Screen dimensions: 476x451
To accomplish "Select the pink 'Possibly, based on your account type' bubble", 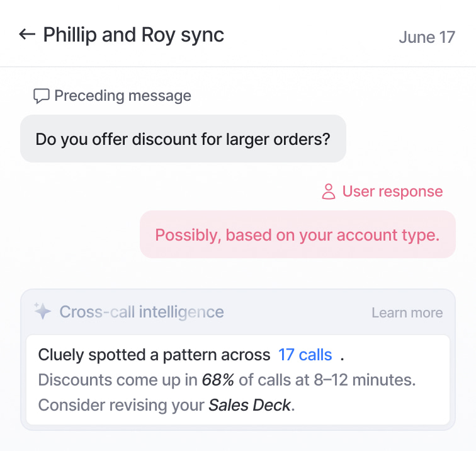I will click(x=297, y=235).
